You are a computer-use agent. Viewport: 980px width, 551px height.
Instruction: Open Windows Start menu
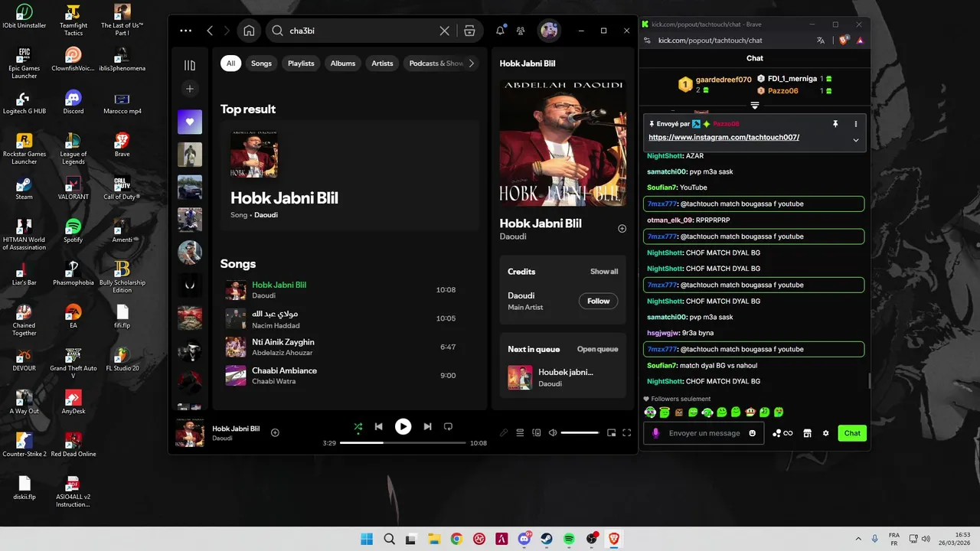pos(367,539)
